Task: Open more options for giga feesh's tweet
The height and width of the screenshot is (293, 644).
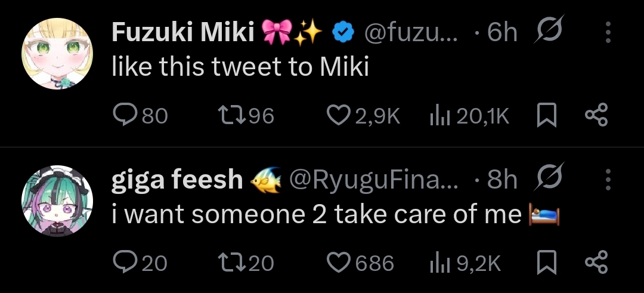Action: click(x=608, y=180)
